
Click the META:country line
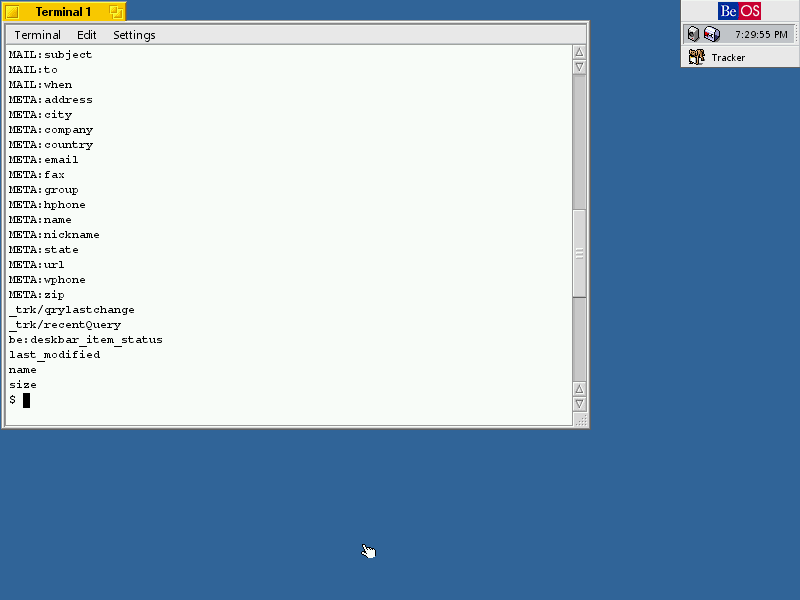[51, 145]
